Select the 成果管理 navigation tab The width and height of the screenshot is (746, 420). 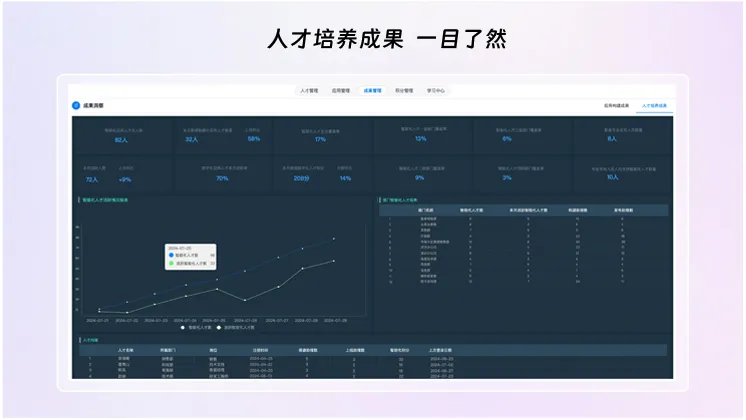pos(373,90)
